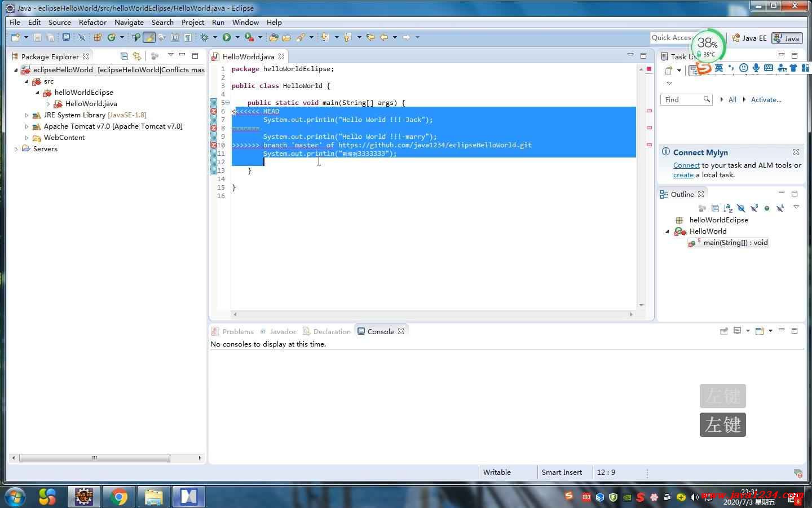Switch to the Javadoc tab

coord(278,331)
